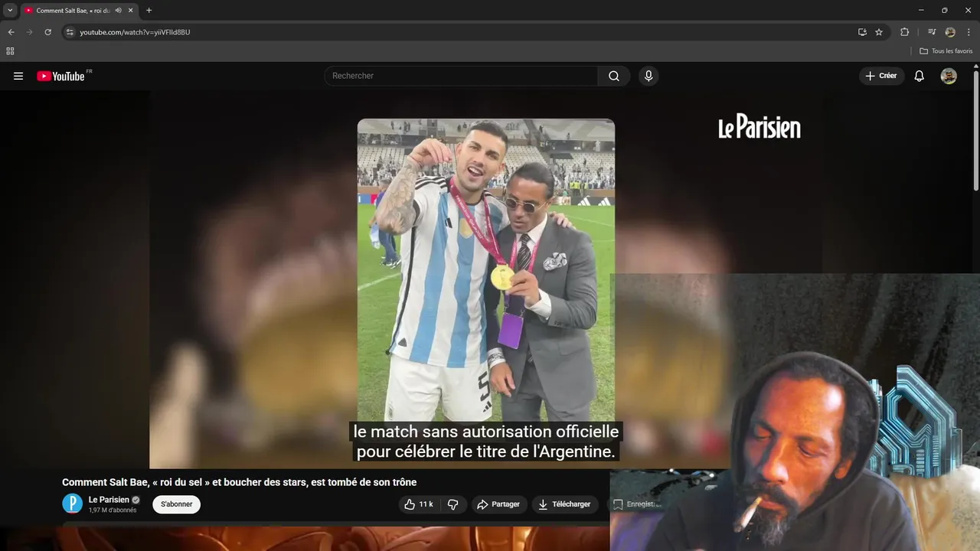
Task: Open Chrome profile avatar
Action: point(950,32)
